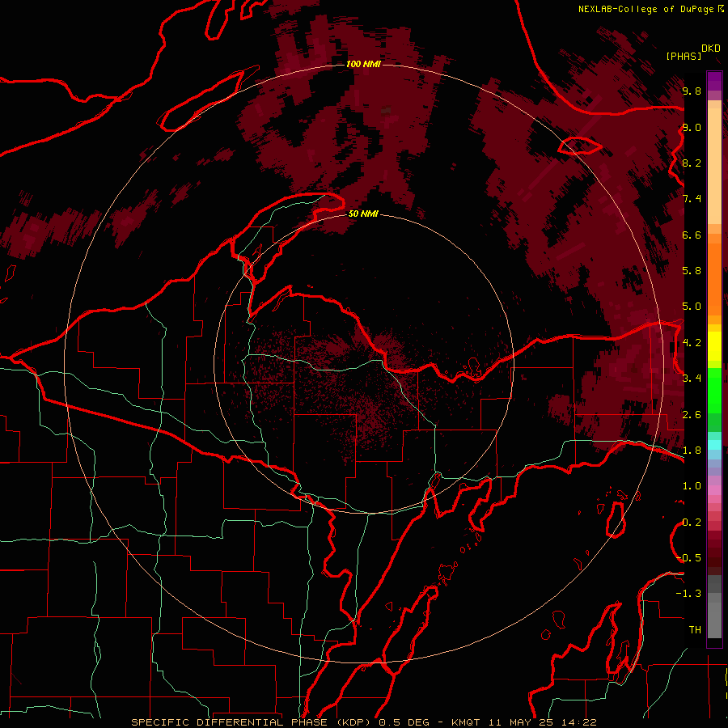Click the 7.4 scale value
Screen dimensions: 728x728
tap(692, 199)
